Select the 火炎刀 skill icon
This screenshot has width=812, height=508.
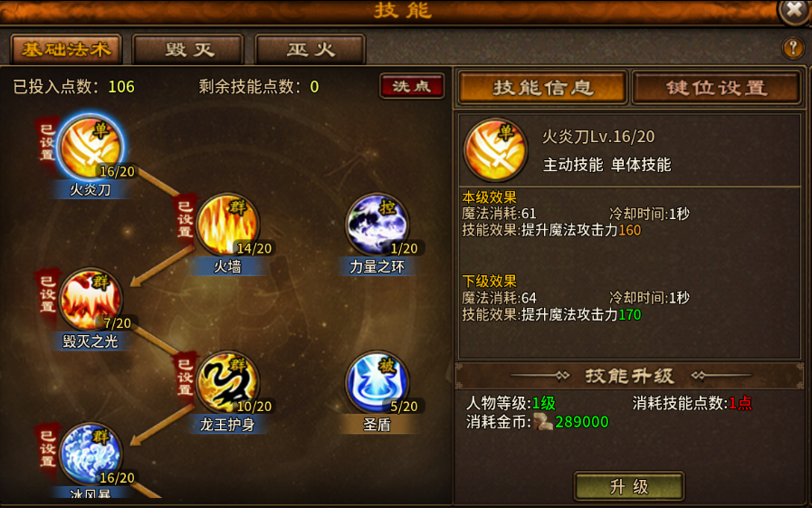[x=91, y=147]
